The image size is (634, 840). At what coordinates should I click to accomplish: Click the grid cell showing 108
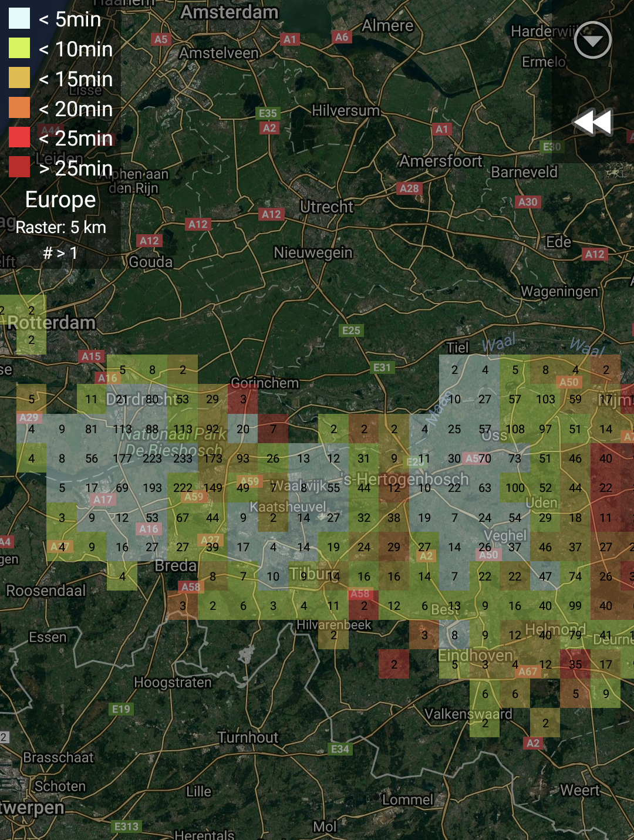(x=515, y=429)
